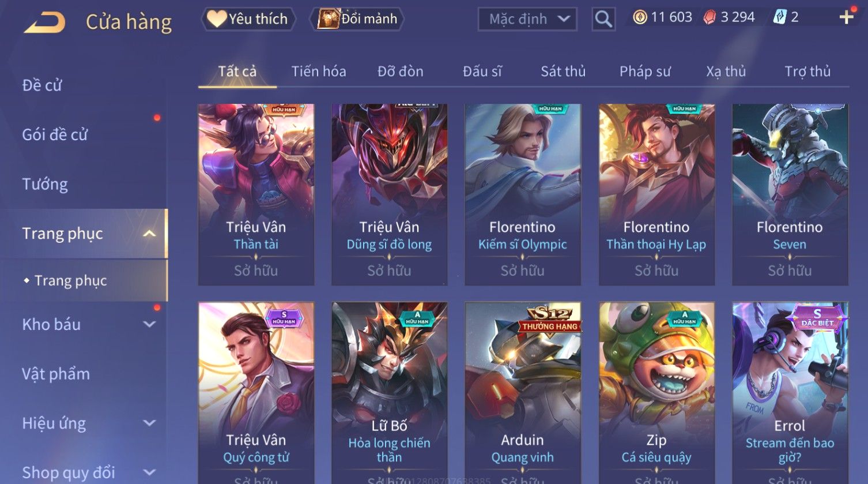Select Triệu Vân Thần tài skin card
Image resolution: width=868 pixels, height=484 pixels.
pyautogui.click(x=256, y=194)
